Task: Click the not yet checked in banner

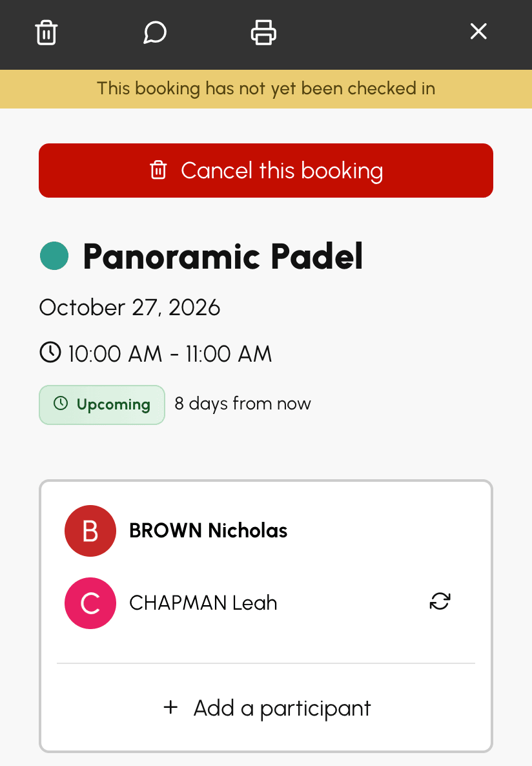Action: point(266,89)
